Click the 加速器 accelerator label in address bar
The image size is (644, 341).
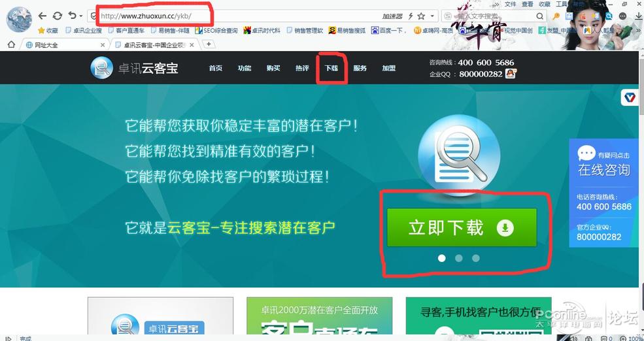pyautogui.click(x=392, y=16)
